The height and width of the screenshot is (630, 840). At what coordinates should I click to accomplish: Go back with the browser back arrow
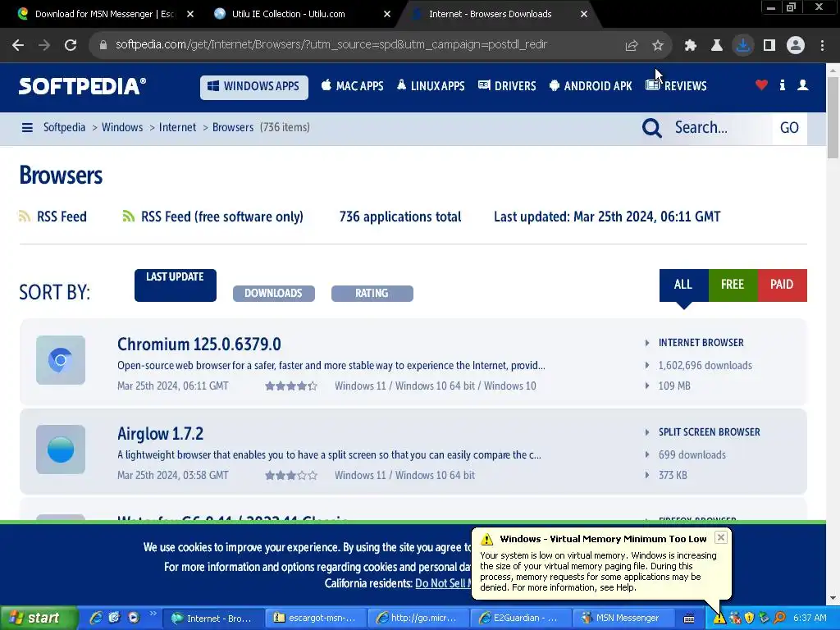tap(18, 45)
